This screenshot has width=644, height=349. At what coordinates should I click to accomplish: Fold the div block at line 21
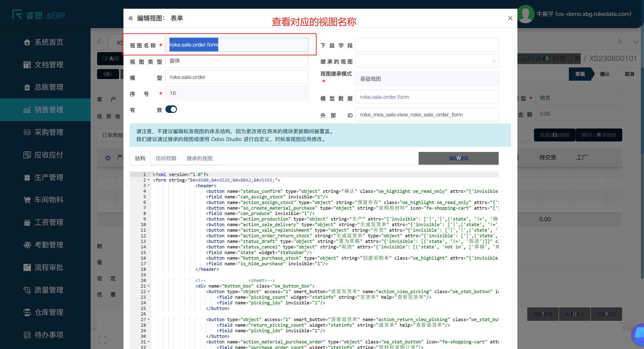(149, 286)
